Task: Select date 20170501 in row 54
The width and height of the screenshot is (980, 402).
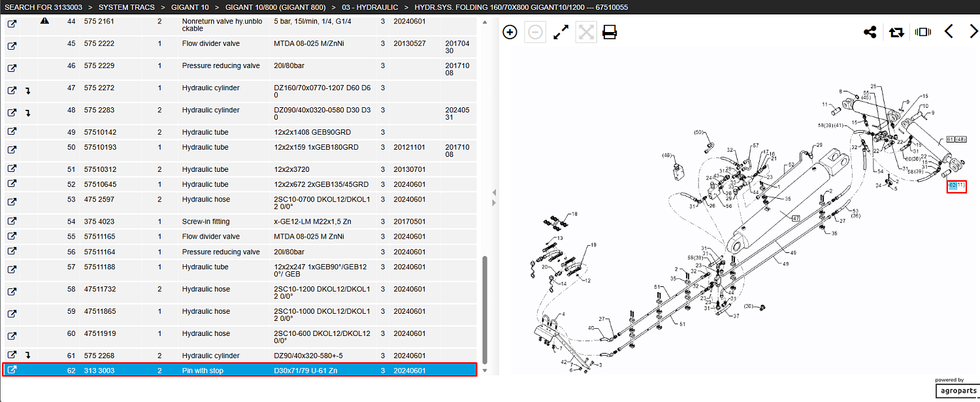Action: (x=409, y=222)
